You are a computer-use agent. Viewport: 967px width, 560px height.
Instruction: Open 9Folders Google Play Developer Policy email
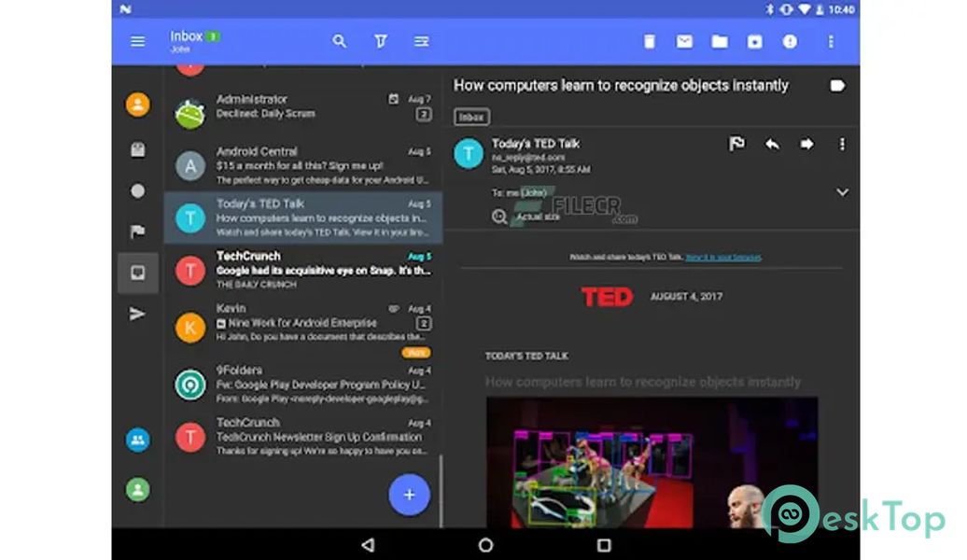point(303,384)
